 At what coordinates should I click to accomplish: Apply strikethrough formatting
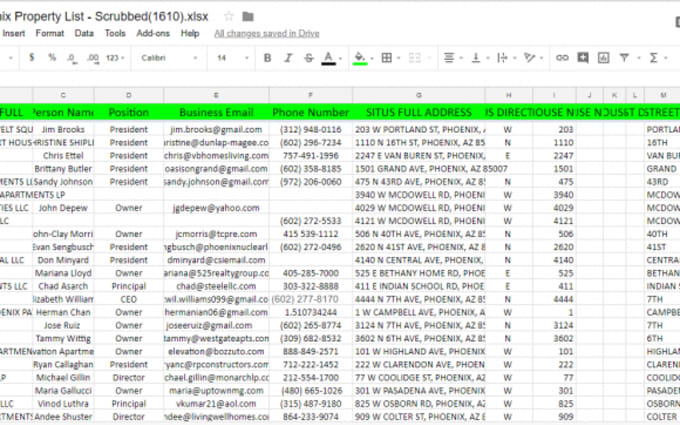click(308, 58)
